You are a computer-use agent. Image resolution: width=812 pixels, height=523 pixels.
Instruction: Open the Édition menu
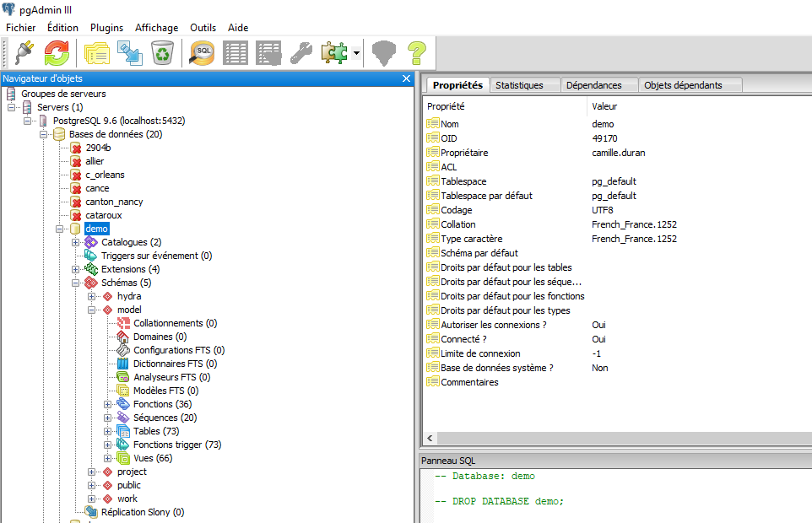pyautogui.click(x=62, y=28)
